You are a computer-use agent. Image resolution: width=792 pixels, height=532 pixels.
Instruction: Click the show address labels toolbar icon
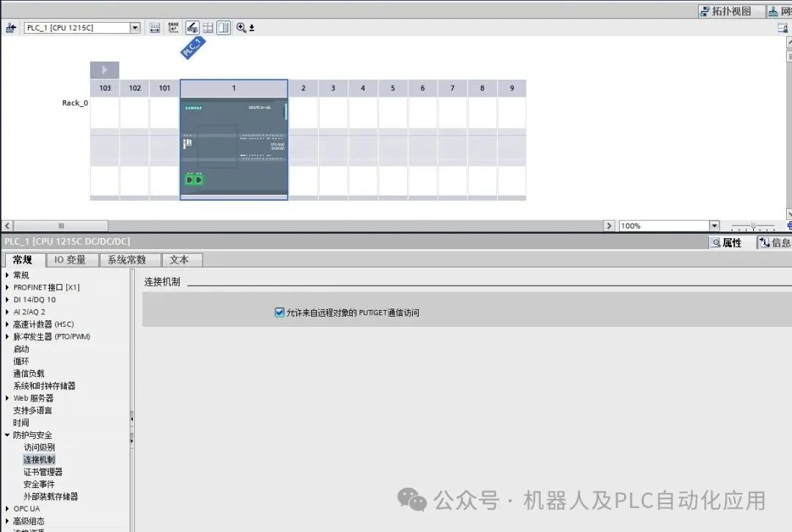(x=155, y=28)
